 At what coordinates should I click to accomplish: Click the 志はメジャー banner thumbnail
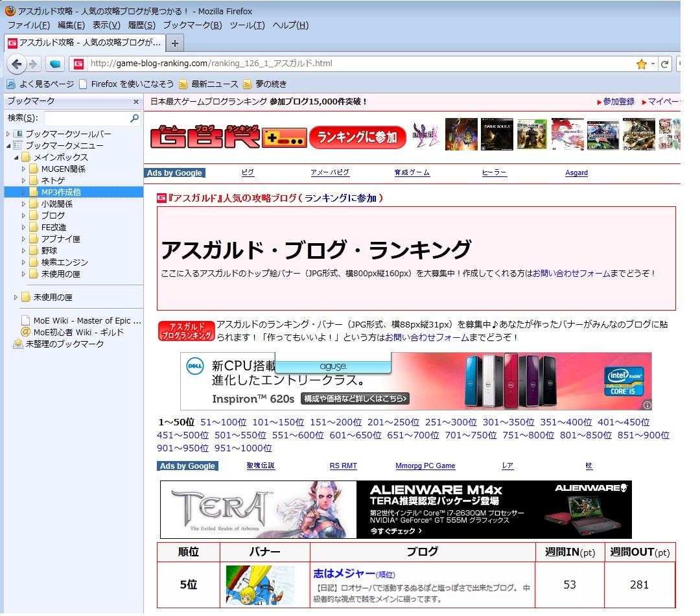tap(261, 585)
